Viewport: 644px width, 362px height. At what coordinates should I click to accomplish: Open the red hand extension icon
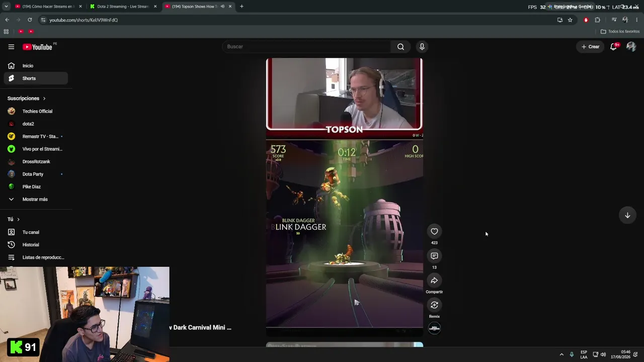point(586,20)
